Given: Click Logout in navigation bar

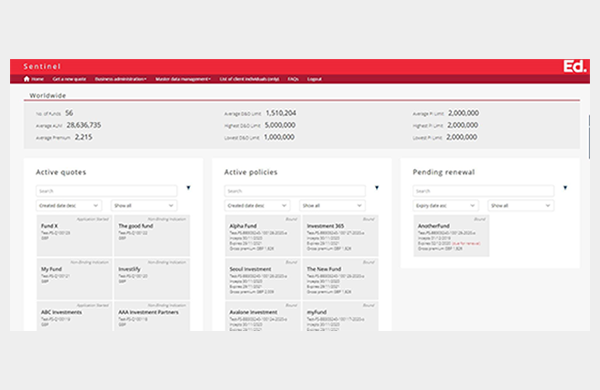Looking at the screenshot, I should [x=314, y=79].
